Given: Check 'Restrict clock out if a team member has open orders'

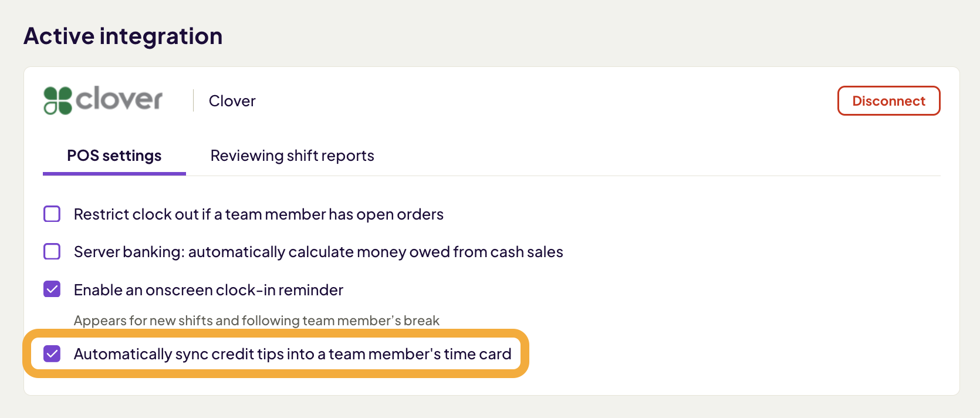Looking at the screenshot, I should pyautogui.click(x=52, y=214).
